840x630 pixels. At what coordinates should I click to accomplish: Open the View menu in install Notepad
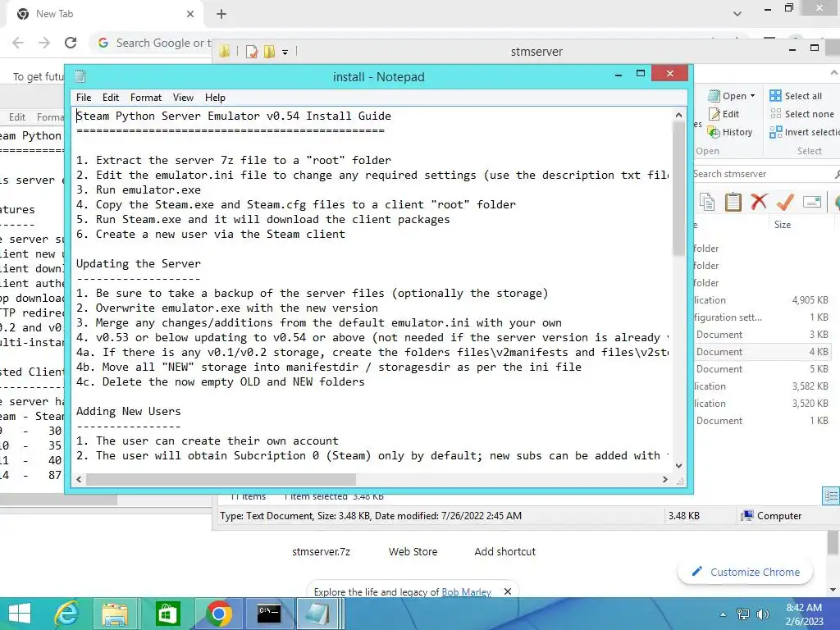183,98
